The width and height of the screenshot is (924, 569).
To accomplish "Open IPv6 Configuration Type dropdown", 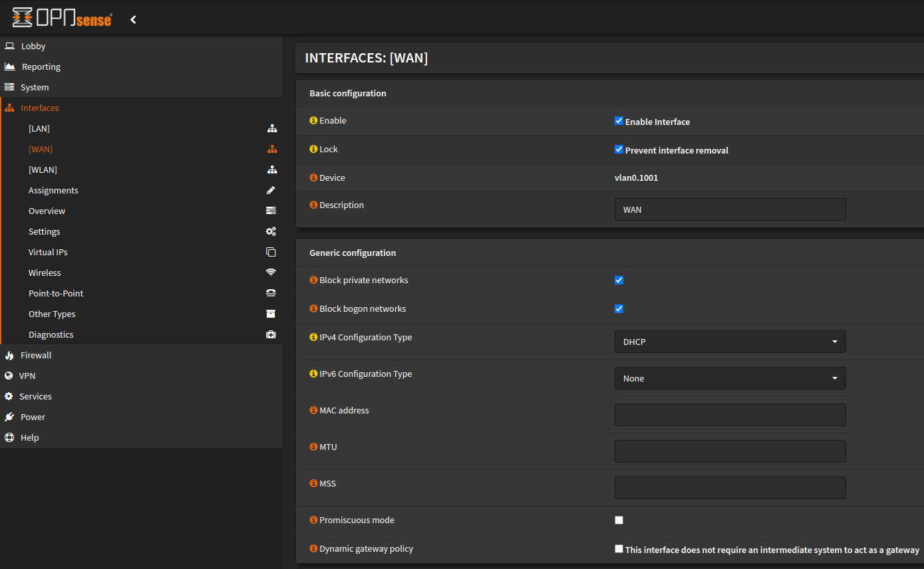I will [x=730, y=378].
